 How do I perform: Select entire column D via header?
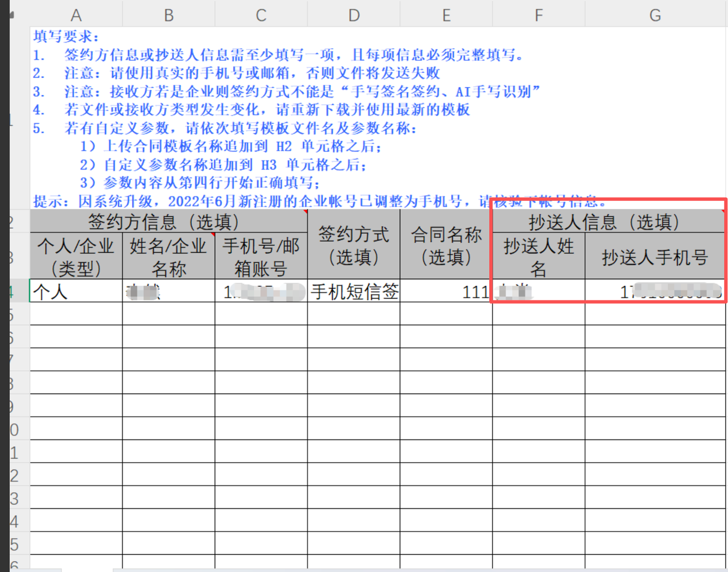click(354, 15)
